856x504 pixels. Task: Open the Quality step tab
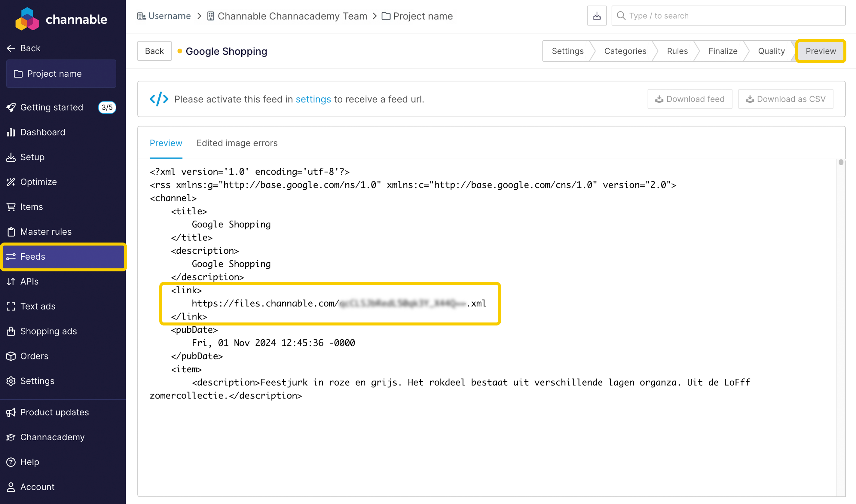[x=772, y=51]
